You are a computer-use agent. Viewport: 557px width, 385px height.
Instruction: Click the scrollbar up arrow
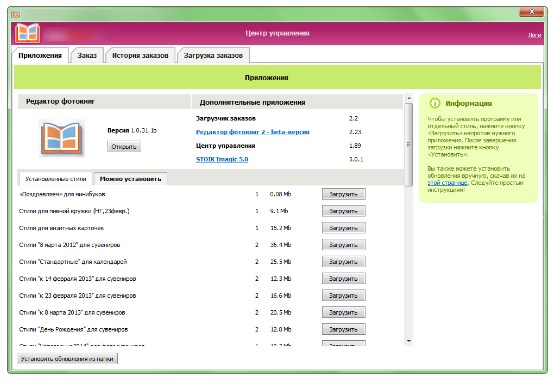pos(409,98)
